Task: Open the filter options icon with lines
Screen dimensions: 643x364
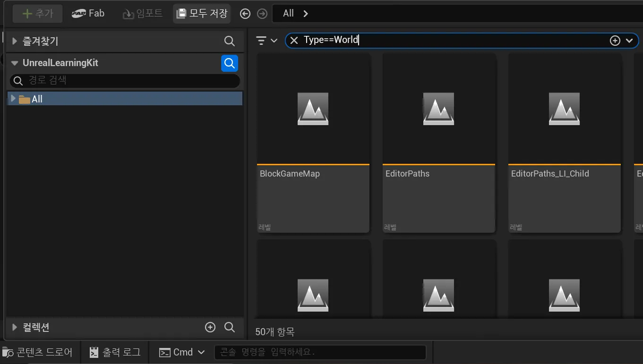Action: click(x=266, y=41)
